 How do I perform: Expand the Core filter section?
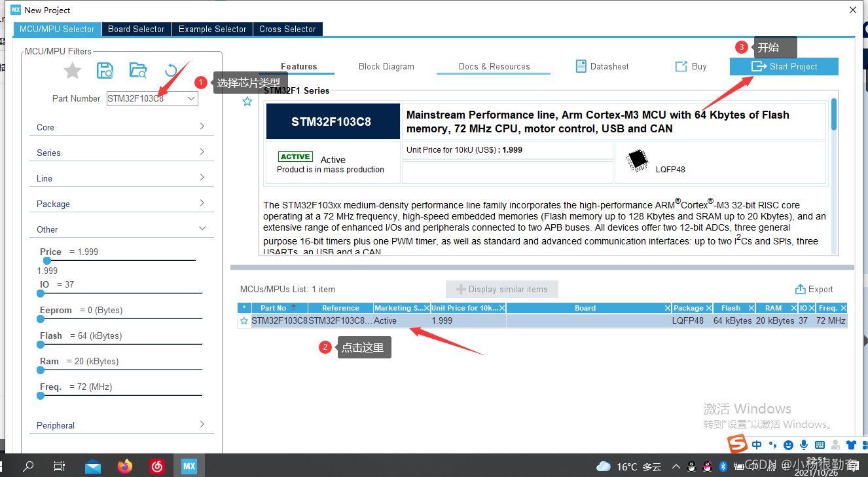[122, 126]
